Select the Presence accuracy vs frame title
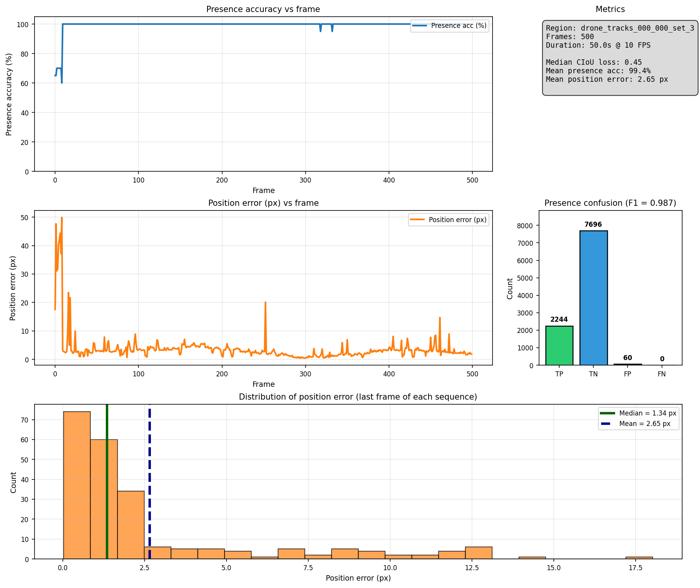The height and width of the screenshot is (588, 700). (x=263, y=9)
